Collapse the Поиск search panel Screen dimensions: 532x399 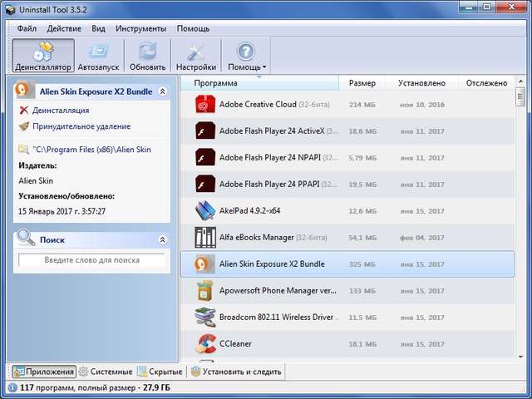click(162, 239)
